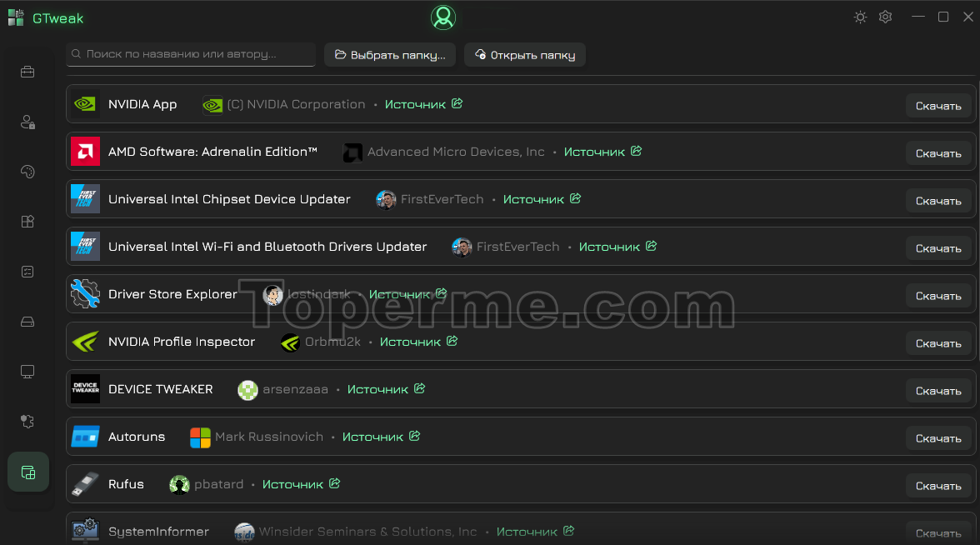The height and width of the screenshot is (545, 980).
Task: Click the "(C) NVIDIA Corporation" author text
Action: click(297, 104)
